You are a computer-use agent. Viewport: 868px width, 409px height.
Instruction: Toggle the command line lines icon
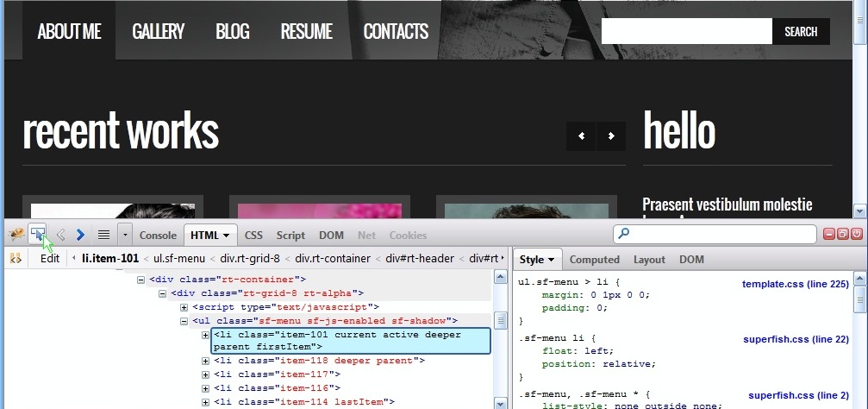coord(103,234)
